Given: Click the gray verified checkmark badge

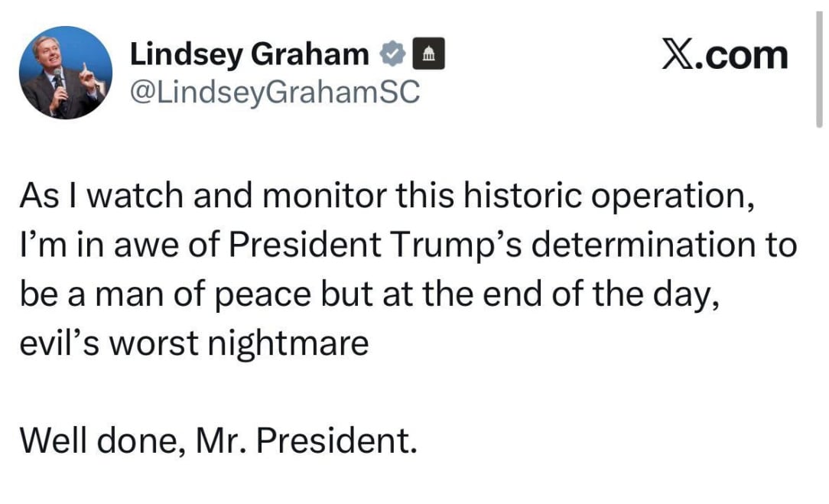Looking at the screenshot, I should [x=392, y=54].
